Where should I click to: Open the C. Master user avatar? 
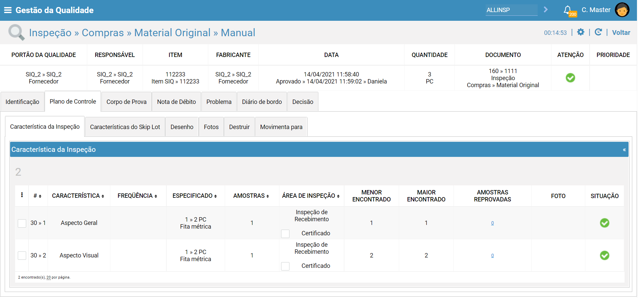coord(622,10)
